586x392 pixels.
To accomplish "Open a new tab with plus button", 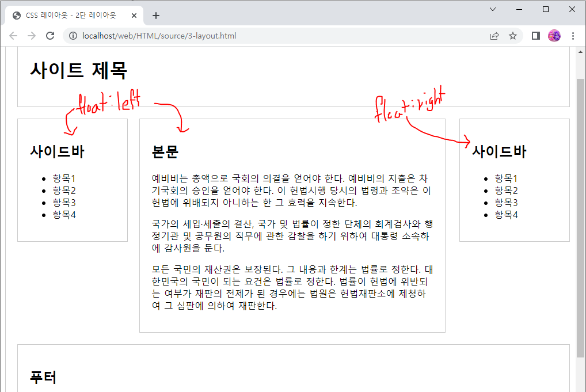I will point(156,16).
